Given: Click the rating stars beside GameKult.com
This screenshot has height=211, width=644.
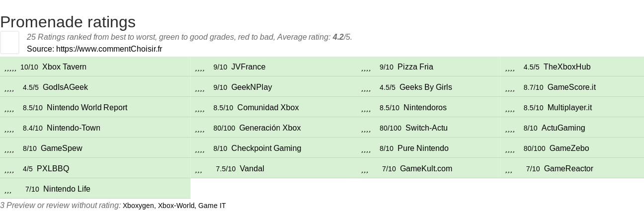Looking at the screenshot, I should (365, 169).
